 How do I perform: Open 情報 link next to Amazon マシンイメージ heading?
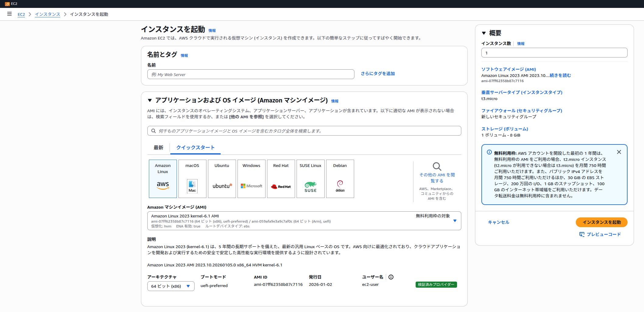[335, 101]
